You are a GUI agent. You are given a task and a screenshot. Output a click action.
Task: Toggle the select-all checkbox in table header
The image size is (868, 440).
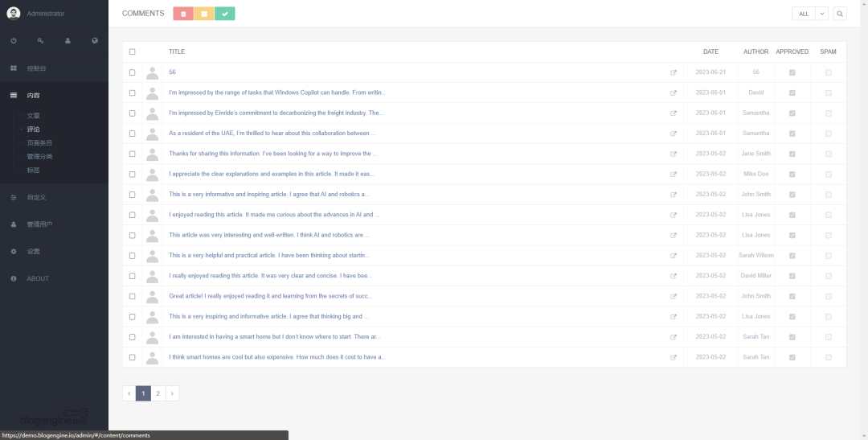coord(132,51)
